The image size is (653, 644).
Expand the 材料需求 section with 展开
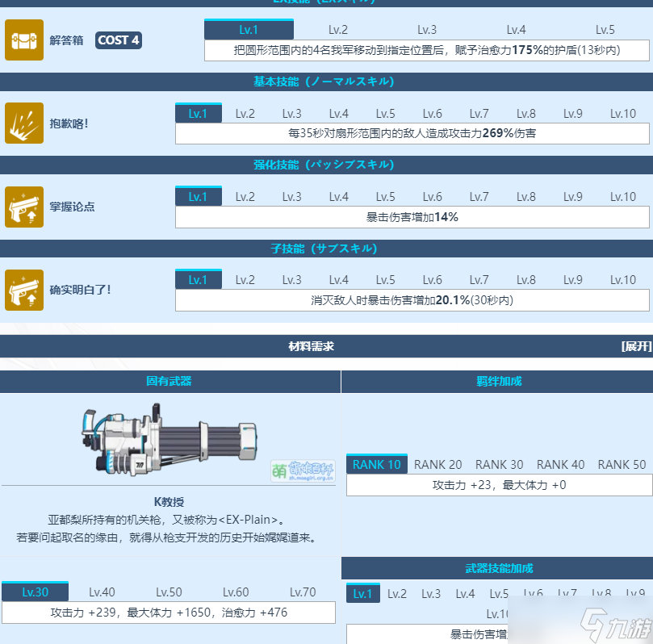635,346
